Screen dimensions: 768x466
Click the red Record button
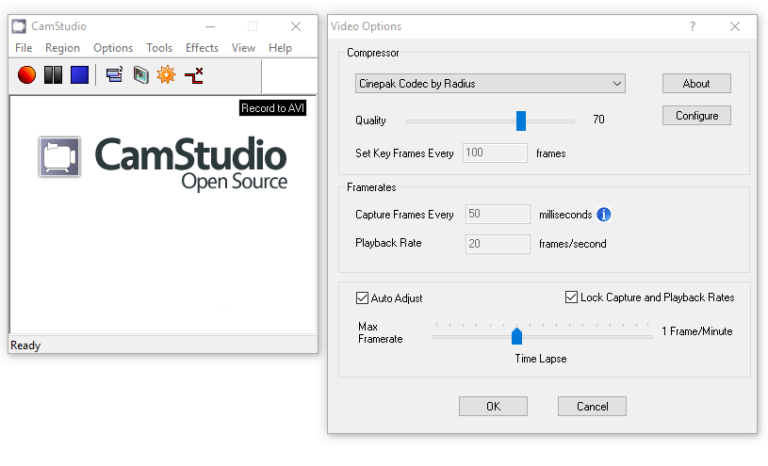click(27, 75)
